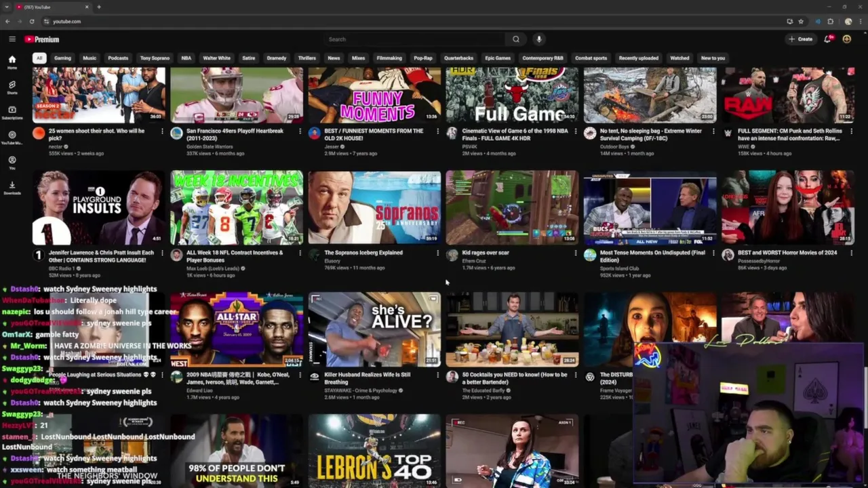This screenshot has height=488, width=868.
Task: Select the Recently uploaded filter chip
Action: pyautogui.click(x=639, y=58)
